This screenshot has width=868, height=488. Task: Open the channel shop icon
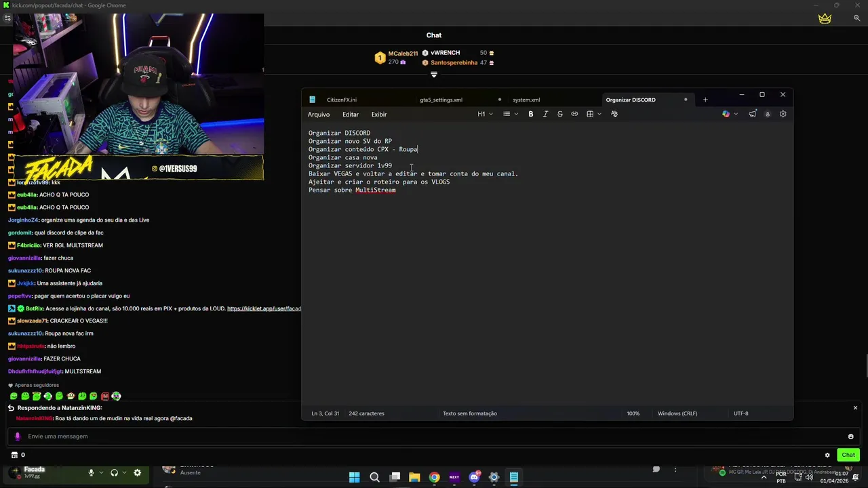[x=14, y=455]
